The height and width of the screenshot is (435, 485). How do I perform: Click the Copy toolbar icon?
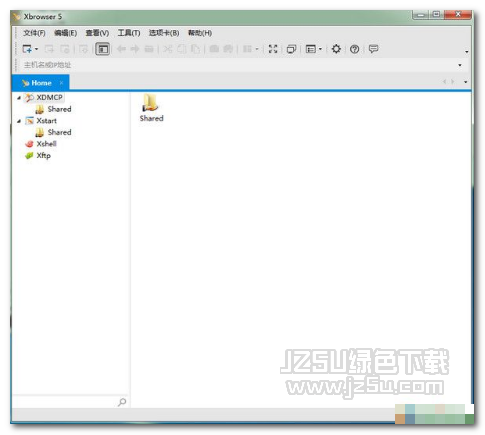click(182, 49)
